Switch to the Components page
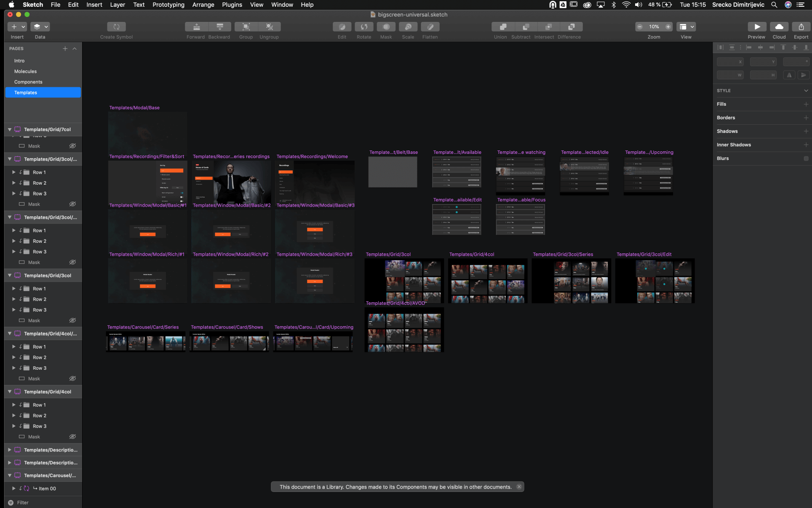Viewport: 812px width, 508px height. 28,82
